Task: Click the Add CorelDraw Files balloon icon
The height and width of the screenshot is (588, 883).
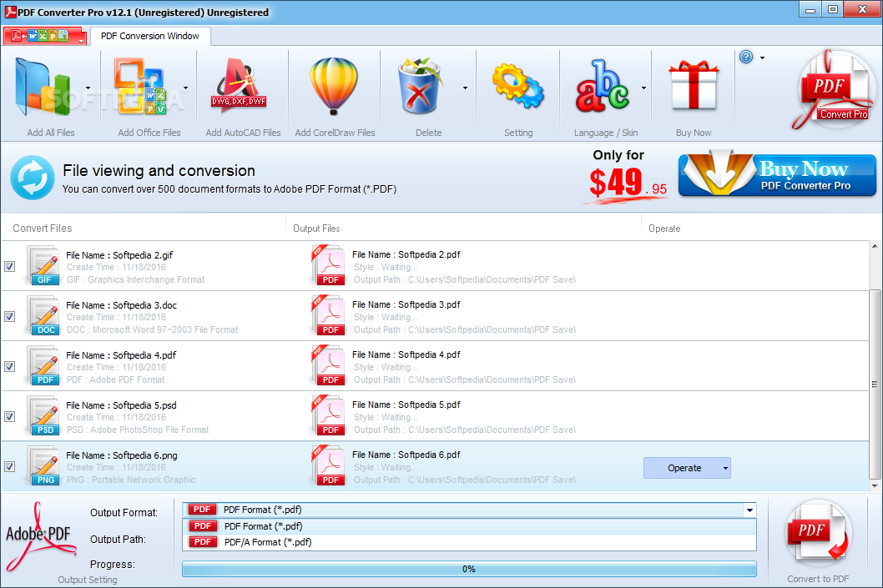Action: (334, 86)
